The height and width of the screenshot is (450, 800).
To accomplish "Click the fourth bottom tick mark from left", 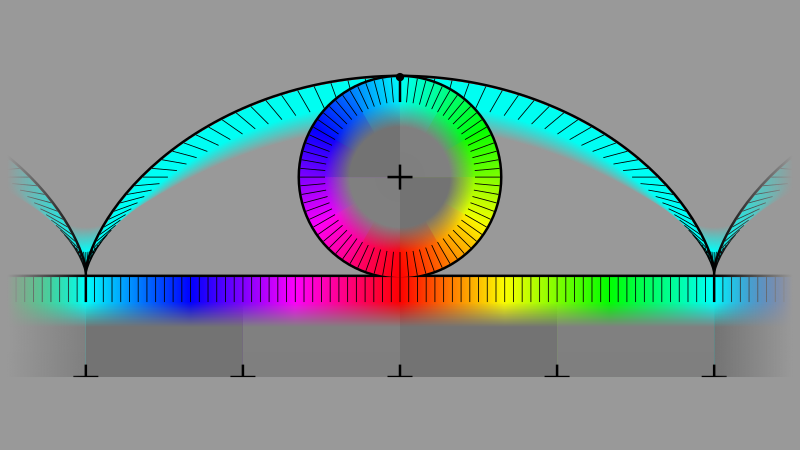I will 557,372.
